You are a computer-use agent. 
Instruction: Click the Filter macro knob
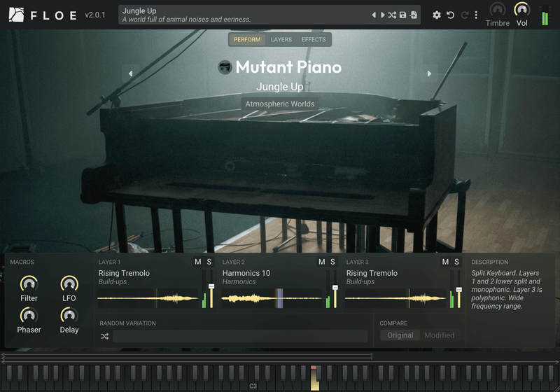pos(29,283)
